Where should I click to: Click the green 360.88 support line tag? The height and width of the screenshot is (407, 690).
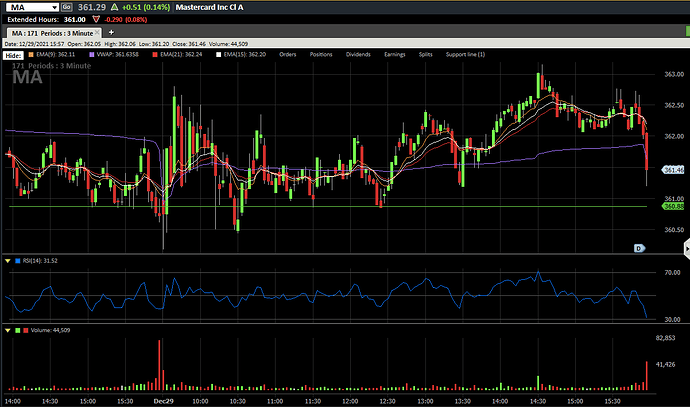click(673, 206)
